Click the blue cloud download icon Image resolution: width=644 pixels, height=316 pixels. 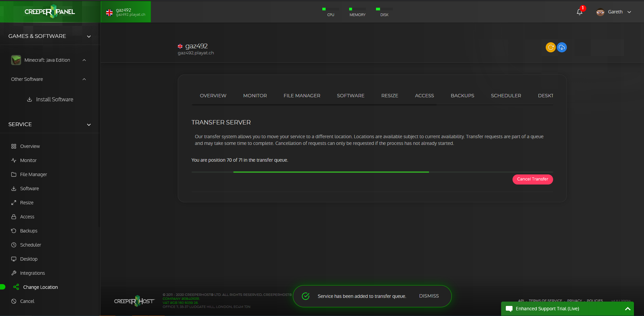[x=562, y=47]
